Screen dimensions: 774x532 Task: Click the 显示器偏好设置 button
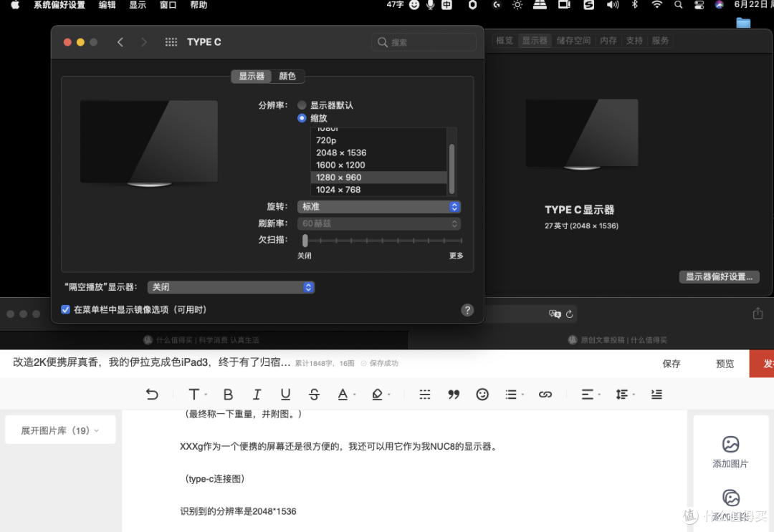tap(719, 276)
